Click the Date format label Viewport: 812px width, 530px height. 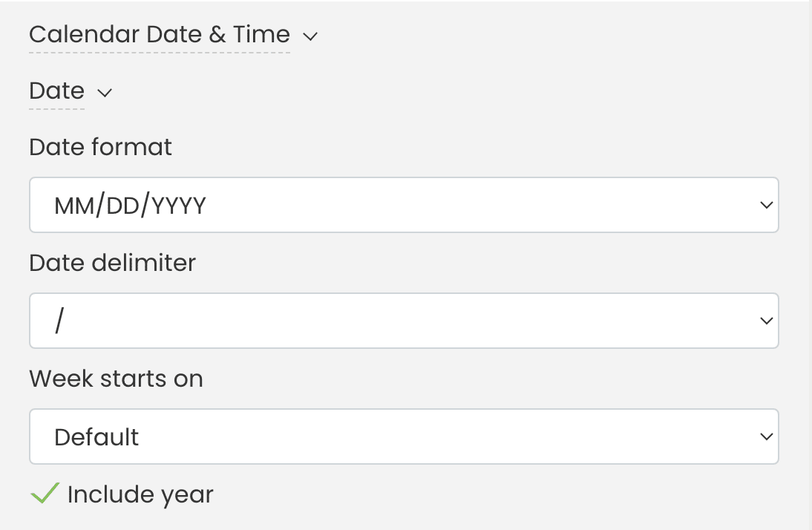[x=99, y=147]
